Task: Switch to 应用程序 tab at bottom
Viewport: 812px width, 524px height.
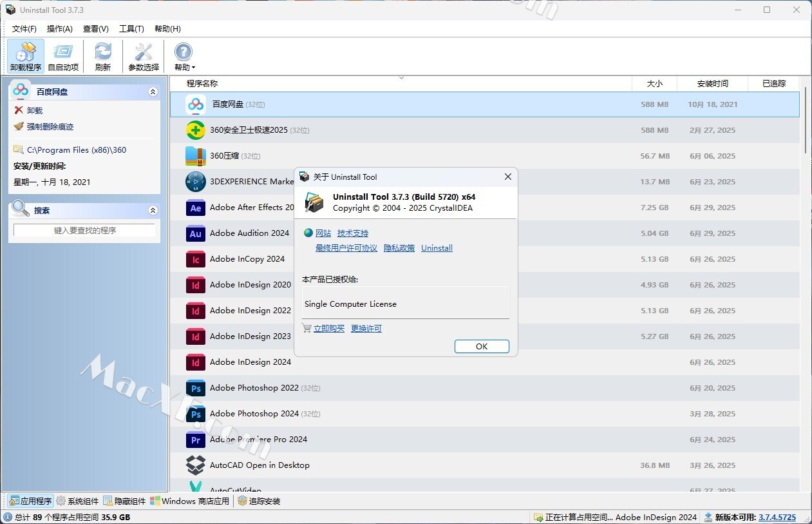Action: tap(30, 501)
